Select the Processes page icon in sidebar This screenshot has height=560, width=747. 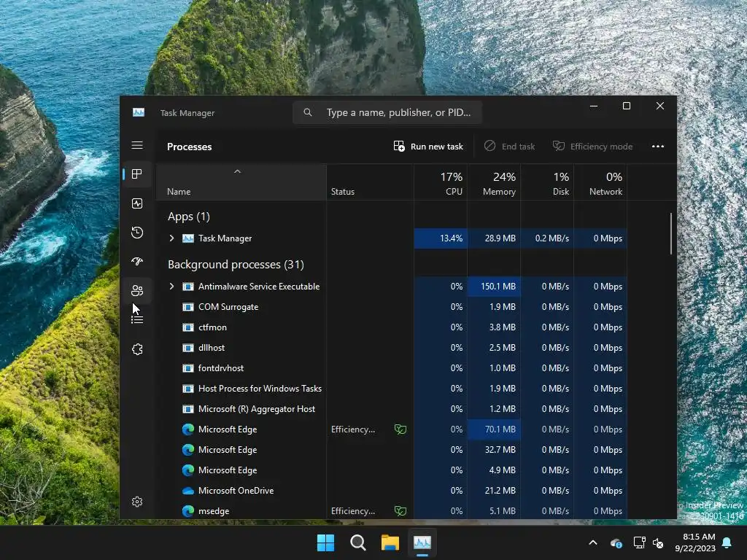[x=137, y=174]
